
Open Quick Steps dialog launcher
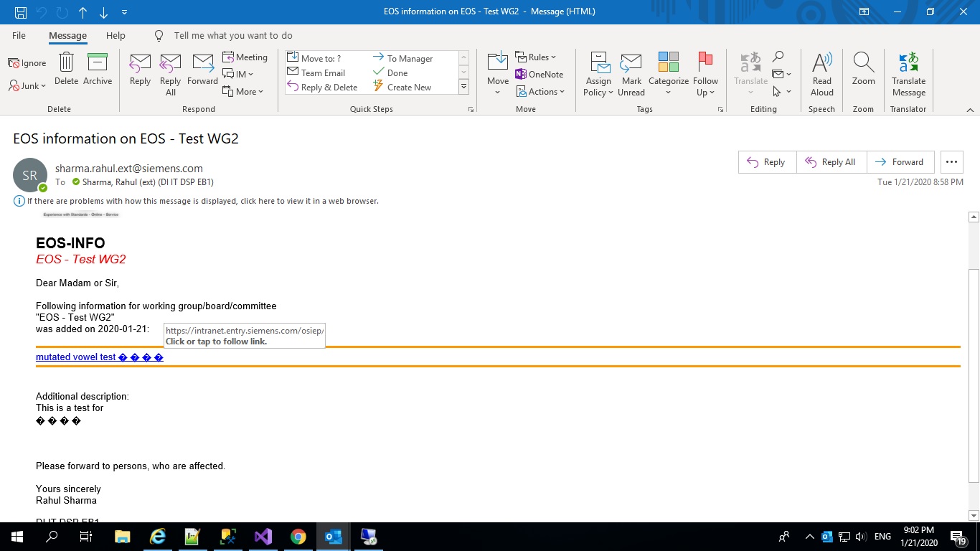pyautogui.click(x=471, y=110)
